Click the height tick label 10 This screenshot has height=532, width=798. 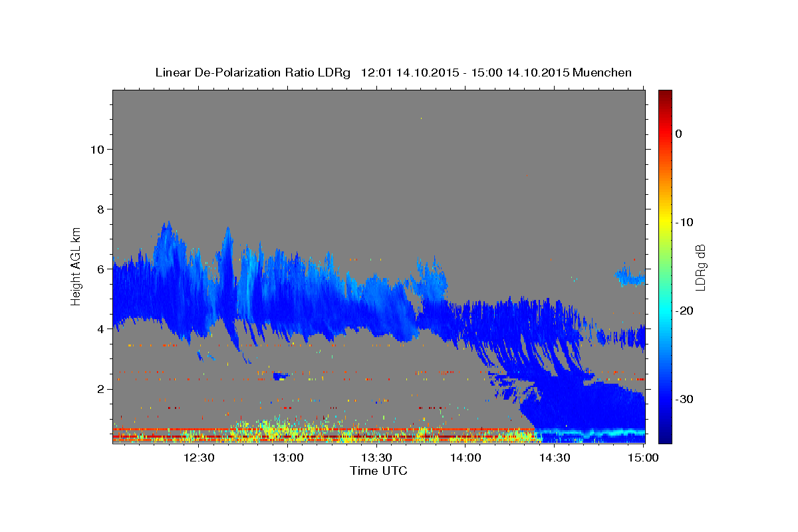point(96,149)
